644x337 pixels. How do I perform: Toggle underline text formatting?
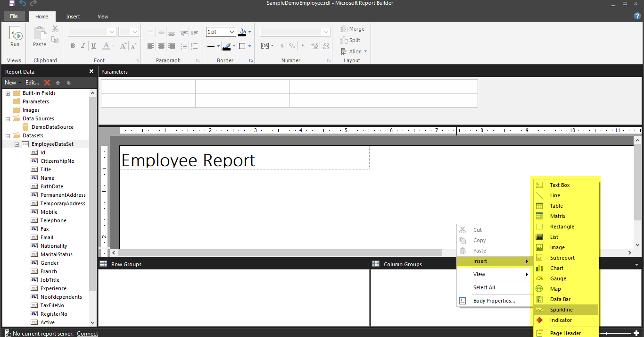(x=93, y=46)
